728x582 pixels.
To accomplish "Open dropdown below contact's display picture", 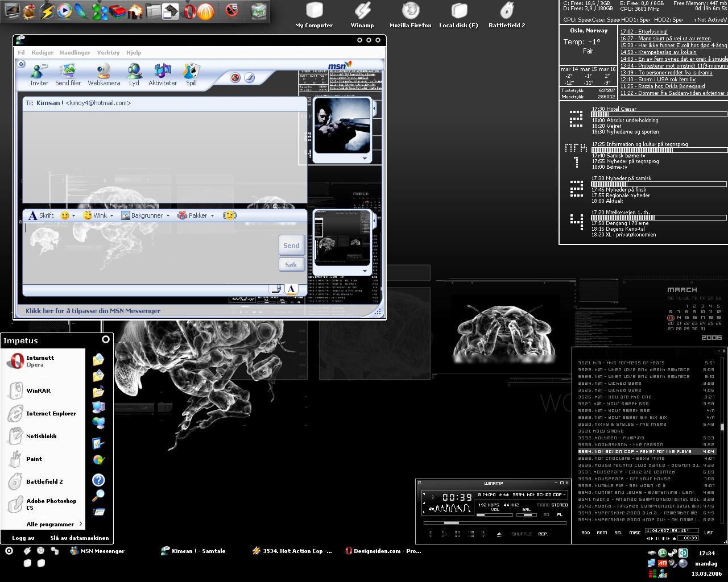I will click(x=365, y=159).
